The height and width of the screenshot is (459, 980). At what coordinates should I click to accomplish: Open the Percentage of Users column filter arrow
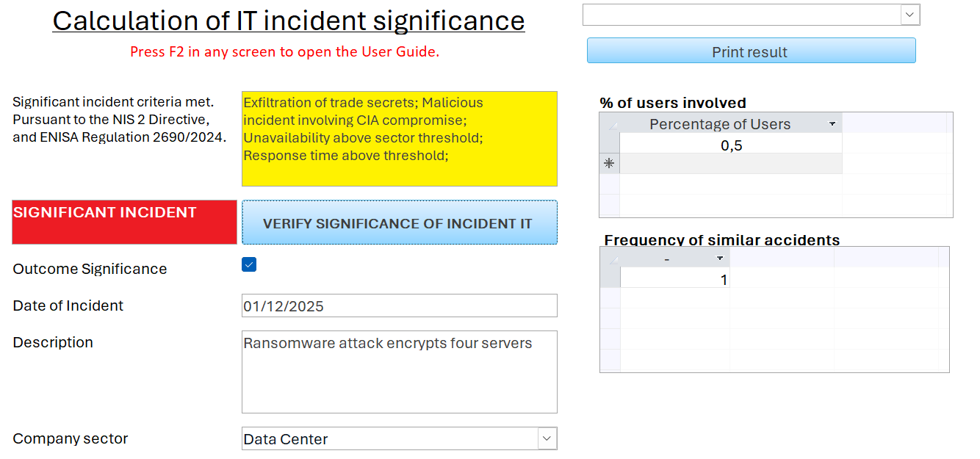[832, 123]
